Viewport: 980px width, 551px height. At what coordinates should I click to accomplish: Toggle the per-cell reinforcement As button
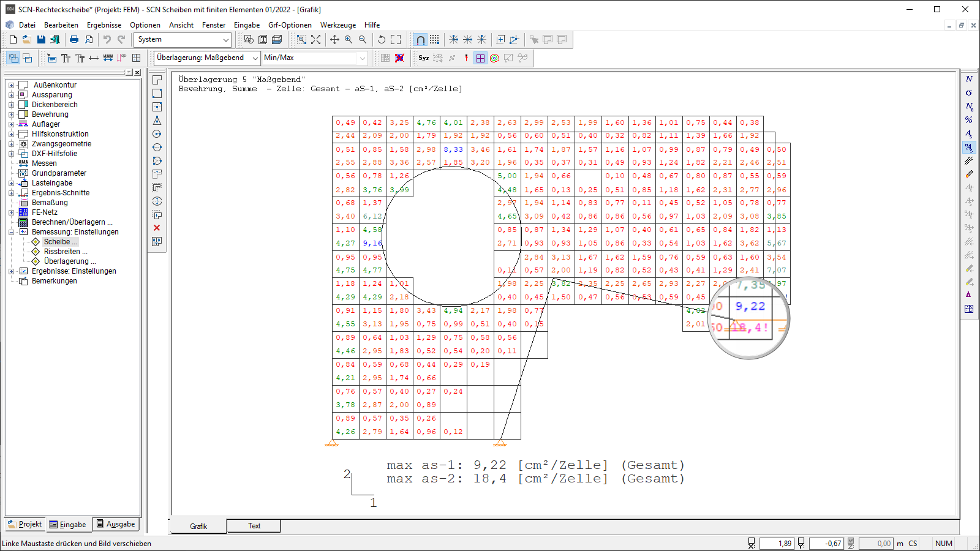[969, 148]
